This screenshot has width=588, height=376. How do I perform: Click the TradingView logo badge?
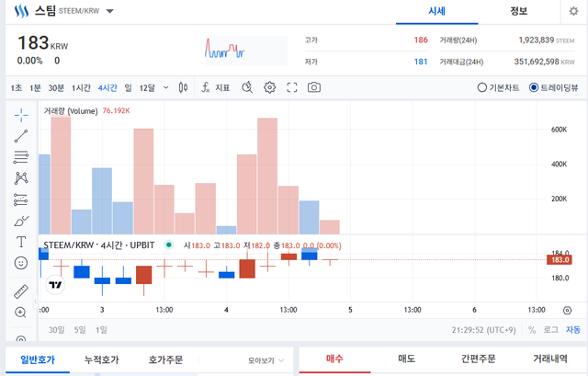point(55,285)
